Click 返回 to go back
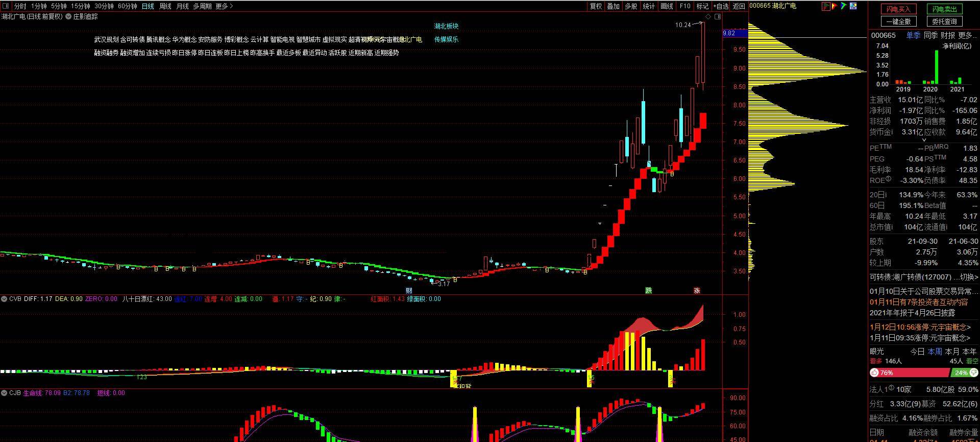 point(739,6)
